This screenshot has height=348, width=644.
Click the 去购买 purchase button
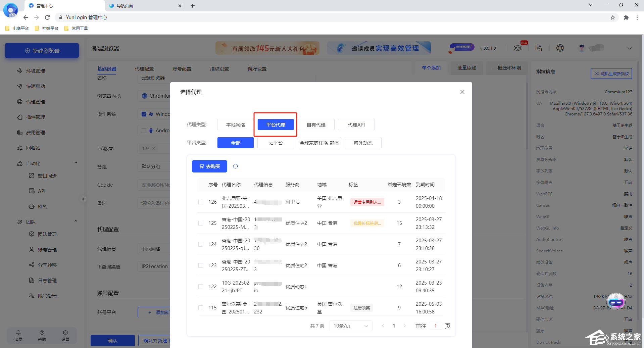click(209, 166)
